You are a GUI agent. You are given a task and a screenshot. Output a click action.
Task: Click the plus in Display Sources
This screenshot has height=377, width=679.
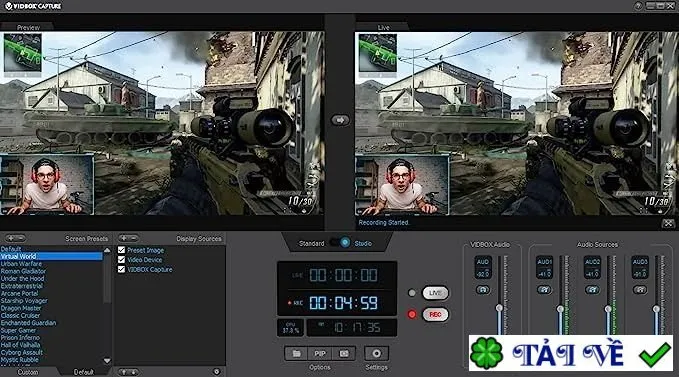pyautogui.click(x=123, y=238)
